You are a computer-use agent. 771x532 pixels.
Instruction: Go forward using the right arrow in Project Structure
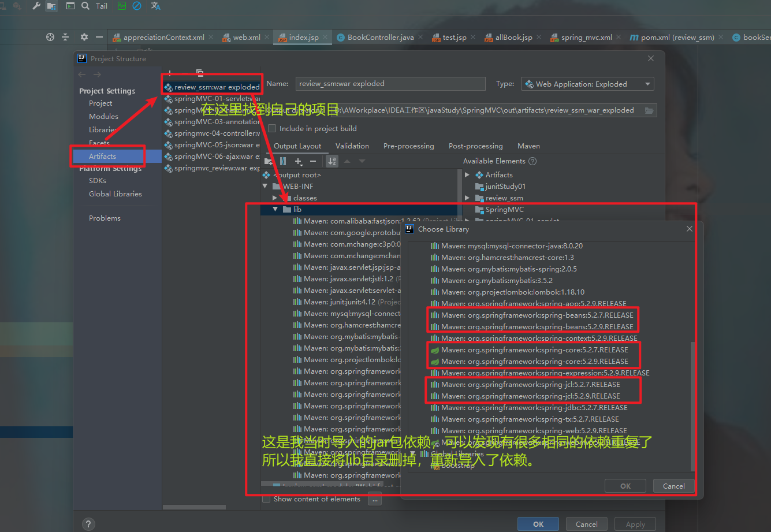click(97, 75)
